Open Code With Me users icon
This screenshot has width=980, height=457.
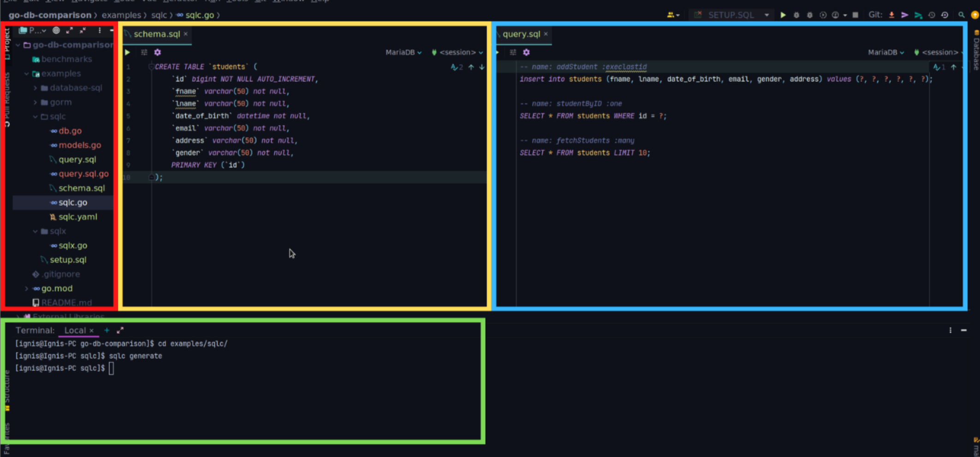(671, 15)
